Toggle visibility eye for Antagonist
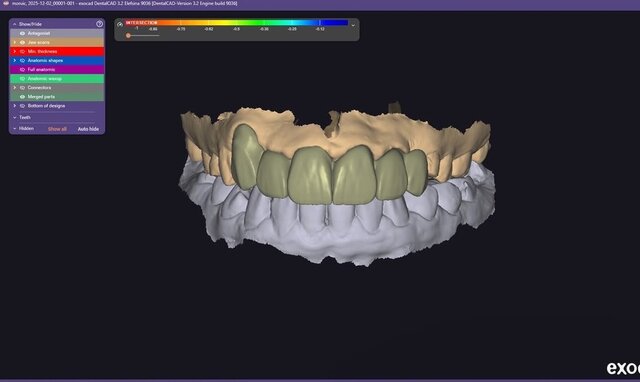 point(22,33)
